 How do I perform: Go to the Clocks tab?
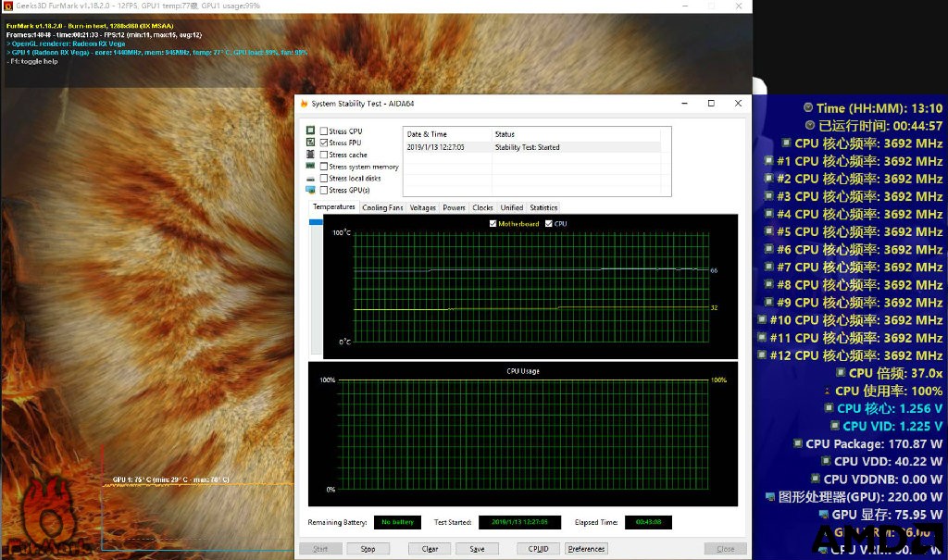[482, 207]
